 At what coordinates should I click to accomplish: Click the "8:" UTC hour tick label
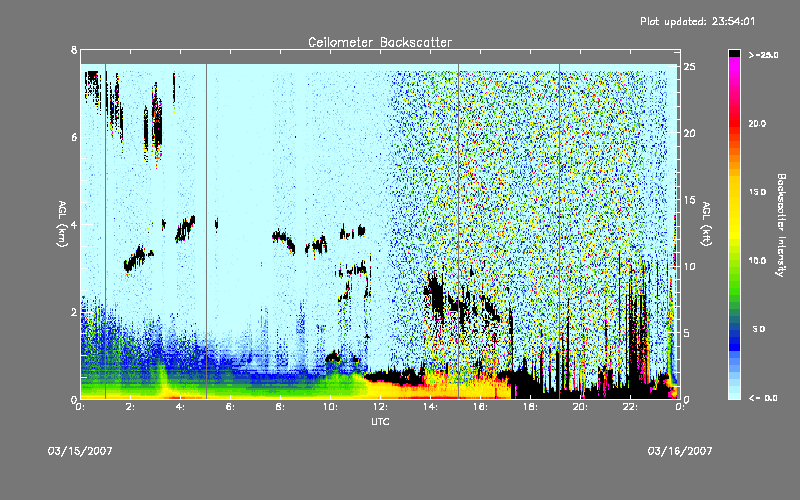click(280, 407)
